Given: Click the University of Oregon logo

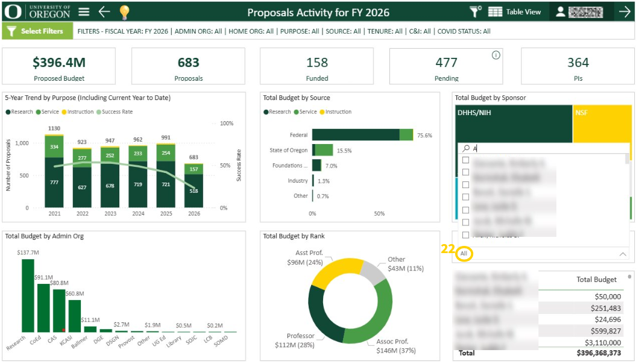Looking at the screenshot, I should [x=37, y=12].
